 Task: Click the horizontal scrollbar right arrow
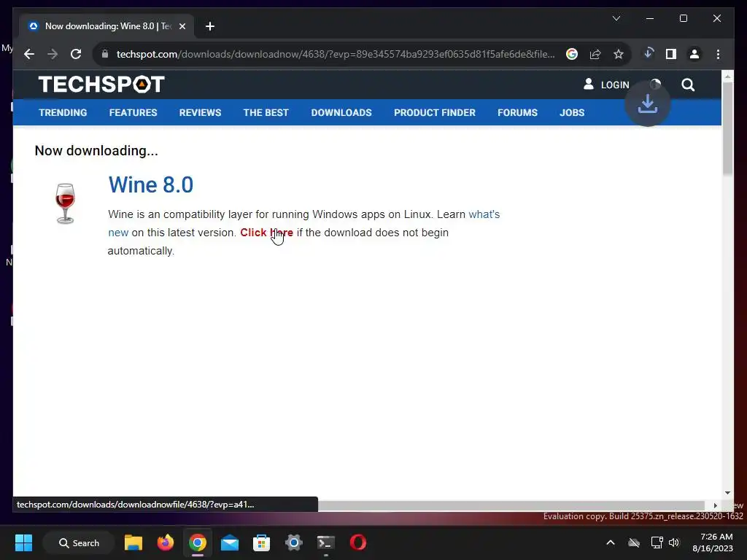pyautogui.click(x=715, y=505)
